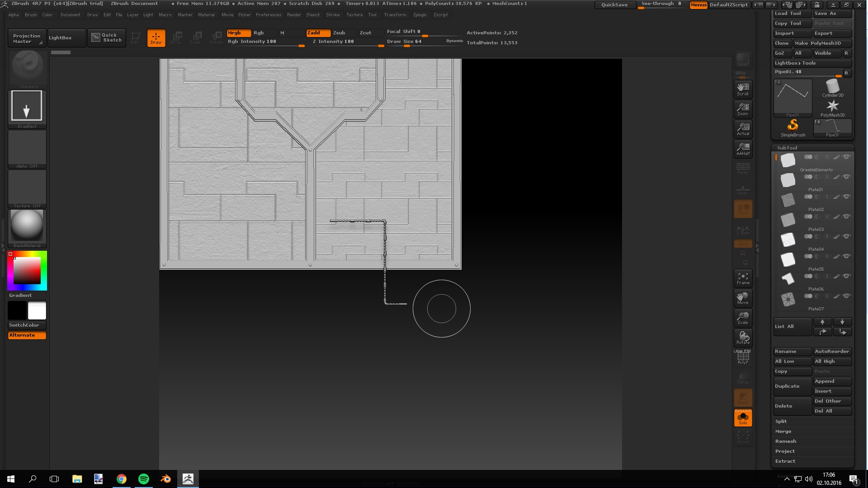
Task: Hide the Plate03 subtool eye
Action: coord(846,216)
